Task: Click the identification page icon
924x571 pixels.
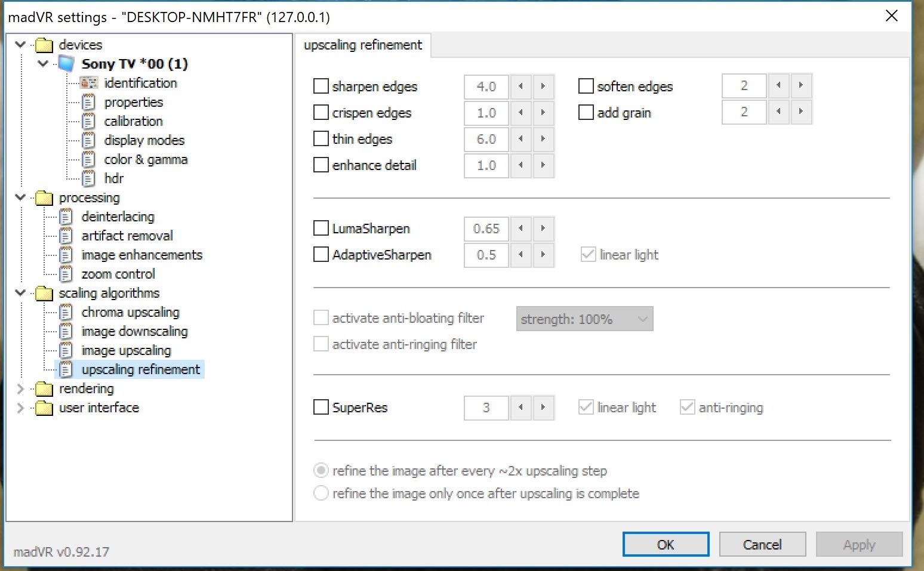Action: tap(88, 83)
